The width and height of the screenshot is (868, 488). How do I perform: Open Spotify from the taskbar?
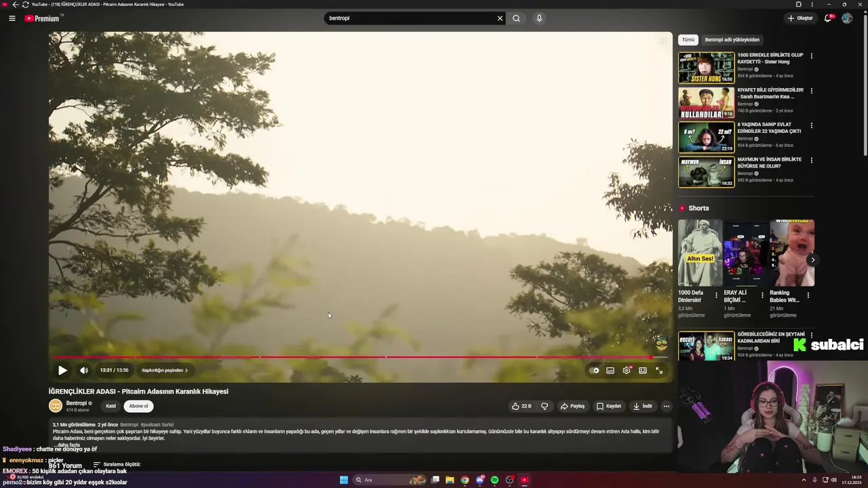pyautogui.click(x=494, y=480)
